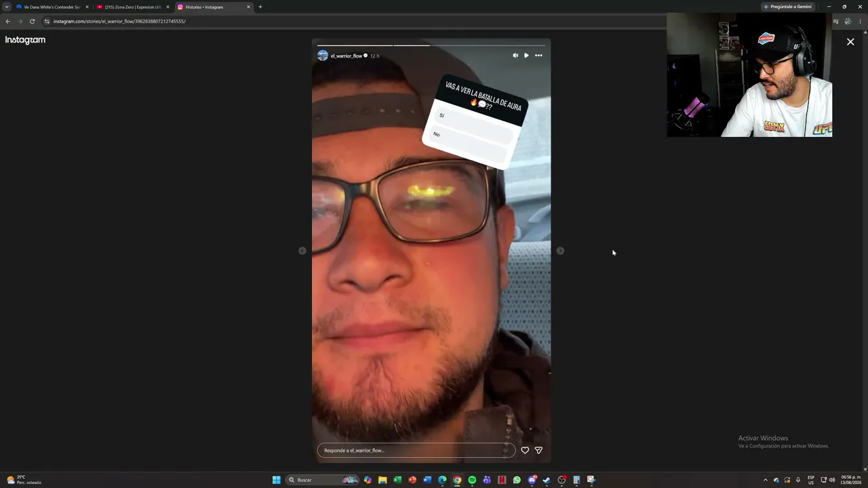Viewport: 868px width, 488px height.
Task: Open Steam from the taskbar
Action: [x=547, y=480]
